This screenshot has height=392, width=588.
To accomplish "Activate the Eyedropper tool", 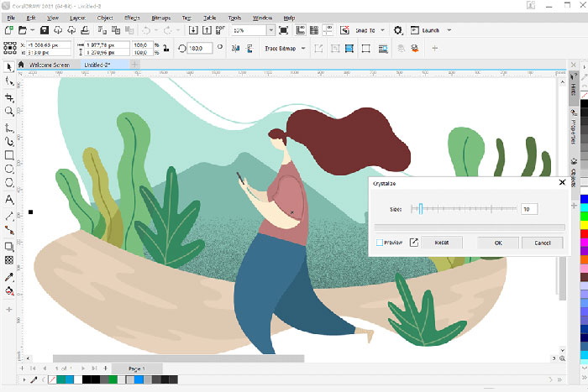I will (9, 276).
